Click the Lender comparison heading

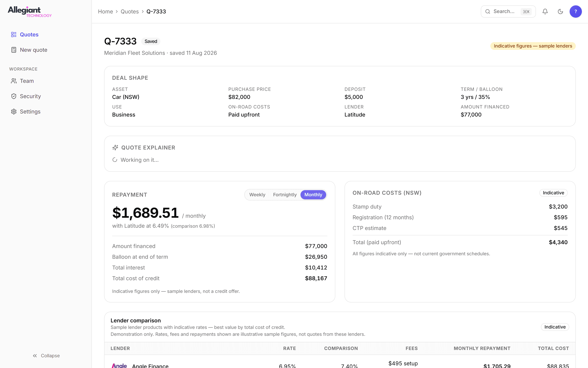[136, 320]
